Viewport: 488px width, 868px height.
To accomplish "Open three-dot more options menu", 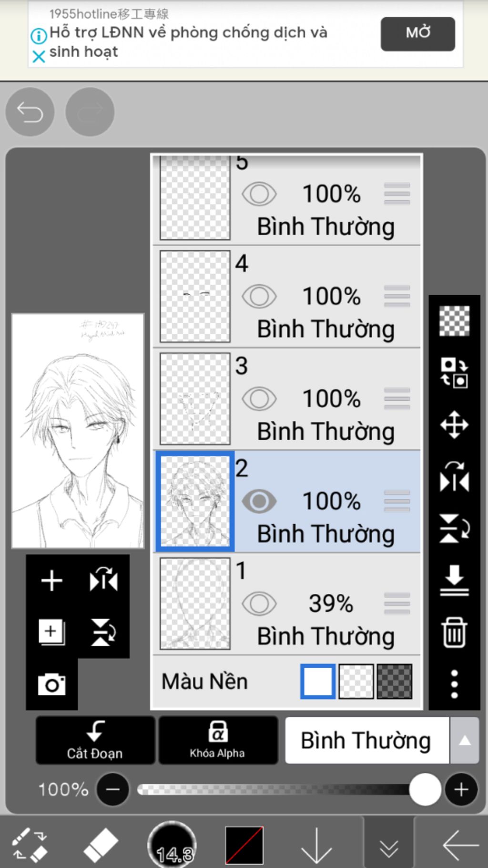I will tap(454, 684).
